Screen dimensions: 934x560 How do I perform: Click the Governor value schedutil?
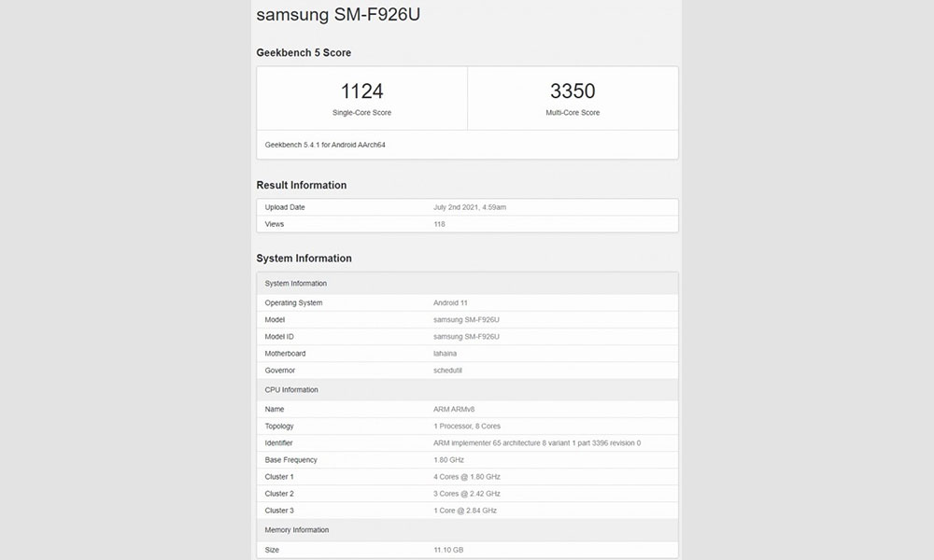click(x=448, y=371)
